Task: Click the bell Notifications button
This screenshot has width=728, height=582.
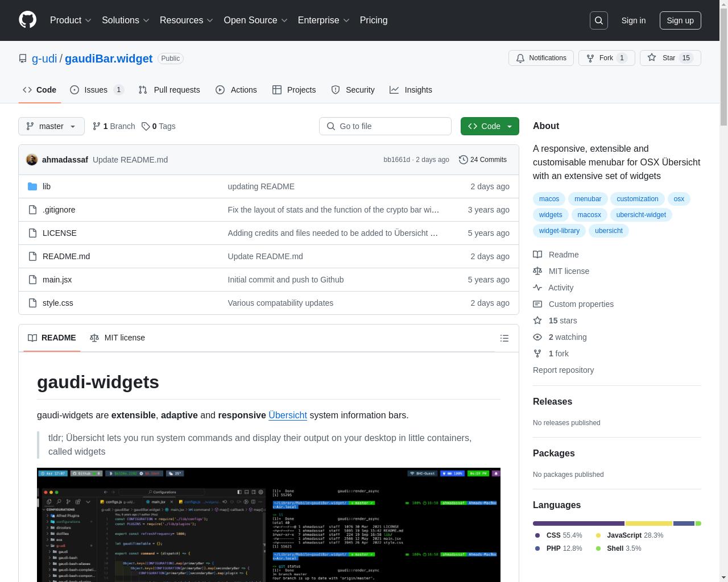Action: (541, 58)
